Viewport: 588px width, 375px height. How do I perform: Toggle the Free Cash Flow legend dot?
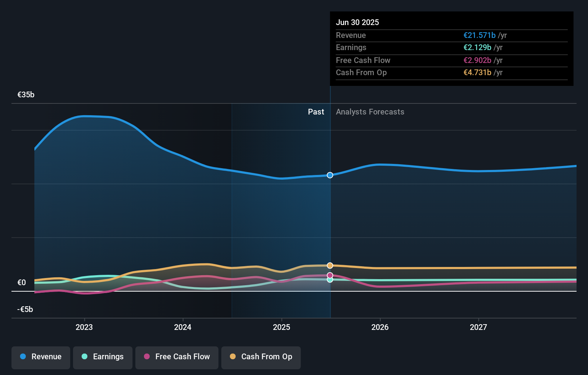tap(147, 356)
